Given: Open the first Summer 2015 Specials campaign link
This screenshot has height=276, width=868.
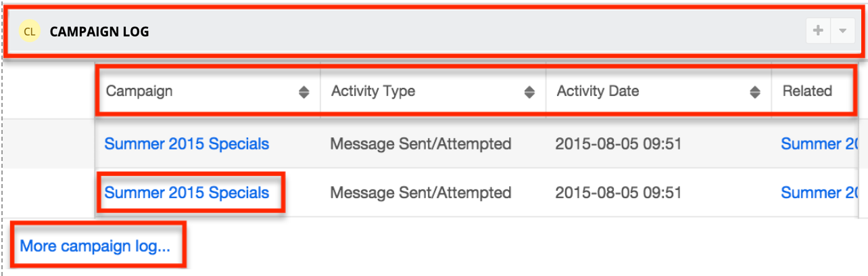Looking at the screenshot, I should (x=187, y=143).
